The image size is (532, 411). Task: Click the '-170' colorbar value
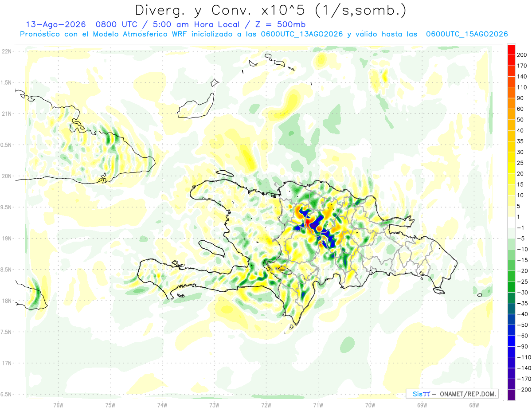coord(524,379)
